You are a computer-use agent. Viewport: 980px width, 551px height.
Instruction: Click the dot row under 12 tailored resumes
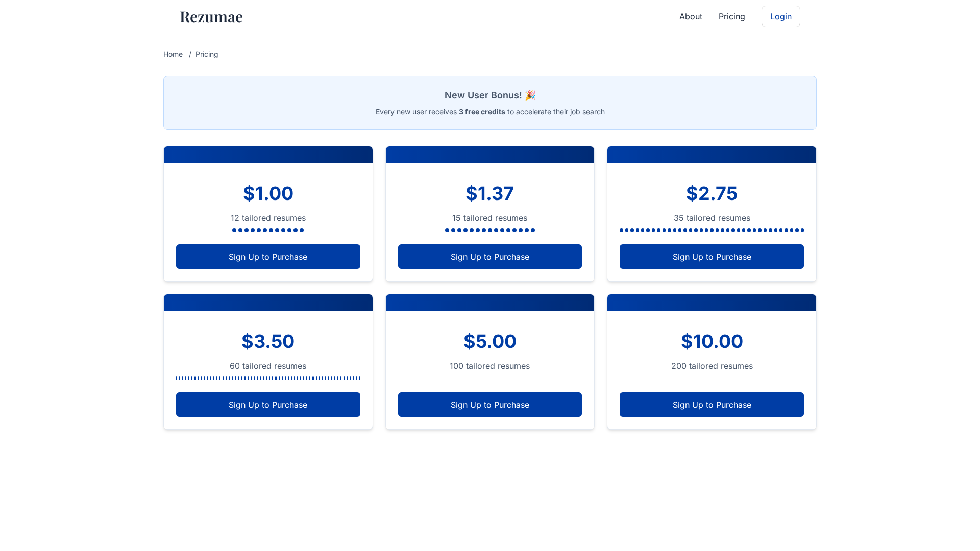[x=268, y=230]
